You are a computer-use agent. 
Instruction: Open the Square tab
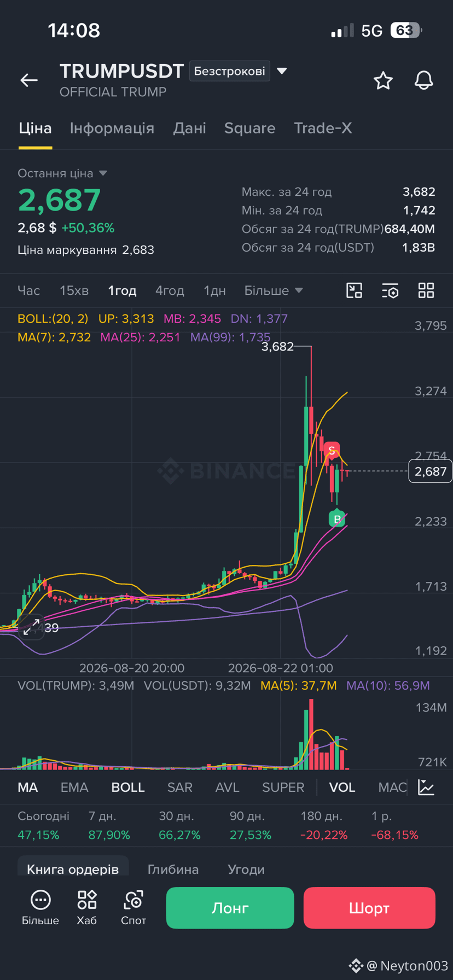click(x=250, y=129)
